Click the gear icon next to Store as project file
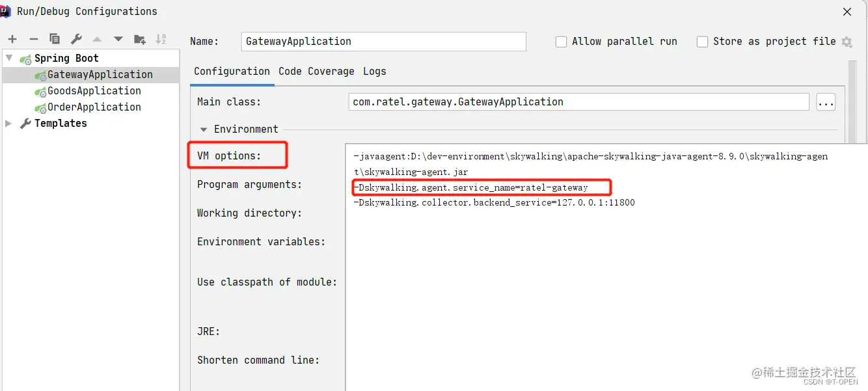The height and width of the screenshot is (391, 868). click(x=847, y=42)
